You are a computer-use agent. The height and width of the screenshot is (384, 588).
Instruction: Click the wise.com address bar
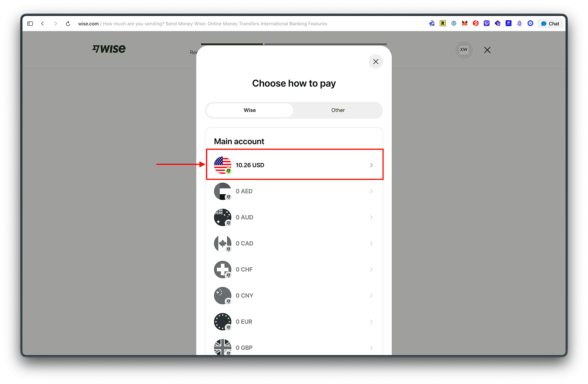[203, 24]
